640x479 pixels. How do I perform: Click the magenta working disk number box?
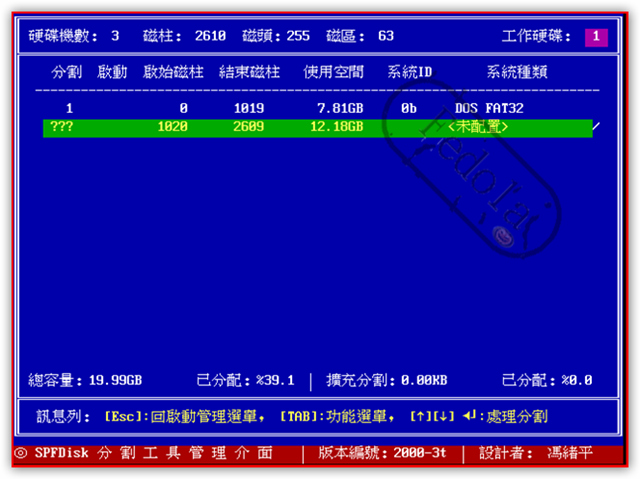click(x=596, y=36)
